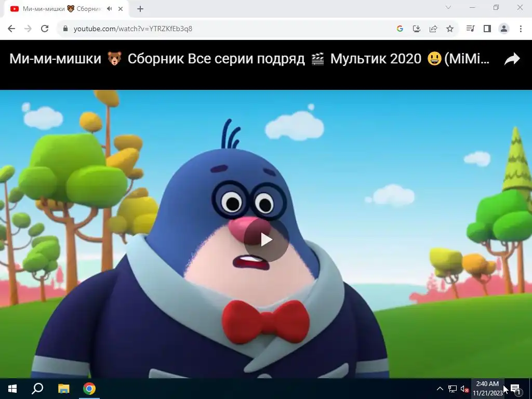532x399 pixels.
Task: Bookmark this tab with the star icon
Action: click(x=450, y=29)
